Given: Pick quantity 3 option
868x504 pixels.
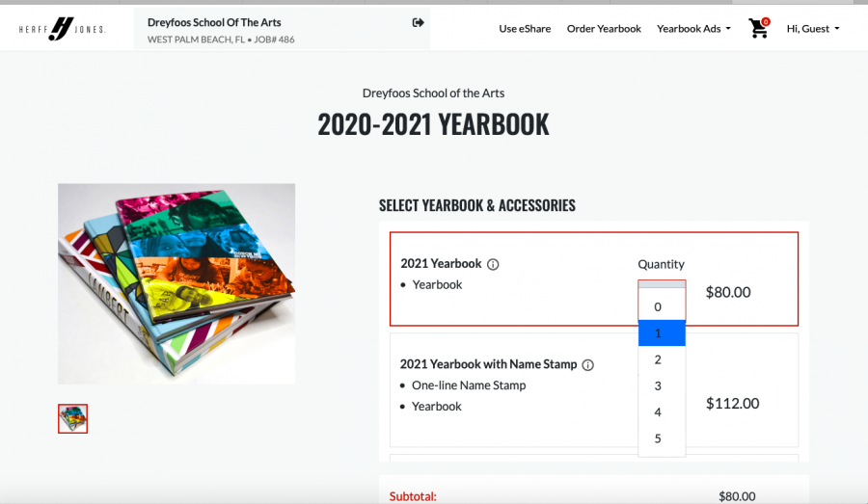Looking at the screenshot, I should point(662,385).
